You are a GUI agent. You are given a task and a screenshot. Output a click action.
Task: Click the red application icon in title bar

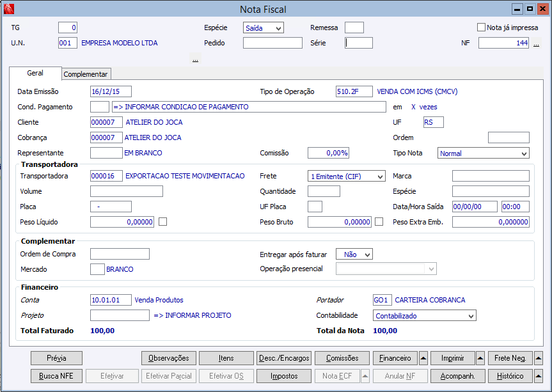8,9
